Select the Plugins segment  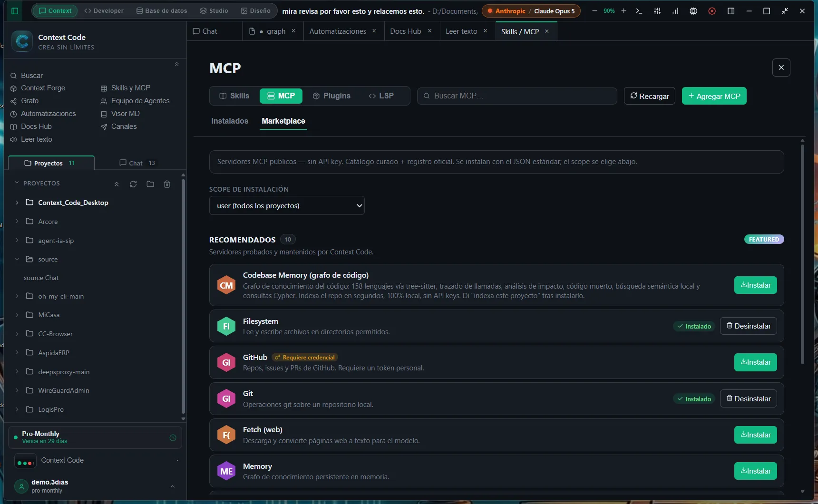click(331, 96)
